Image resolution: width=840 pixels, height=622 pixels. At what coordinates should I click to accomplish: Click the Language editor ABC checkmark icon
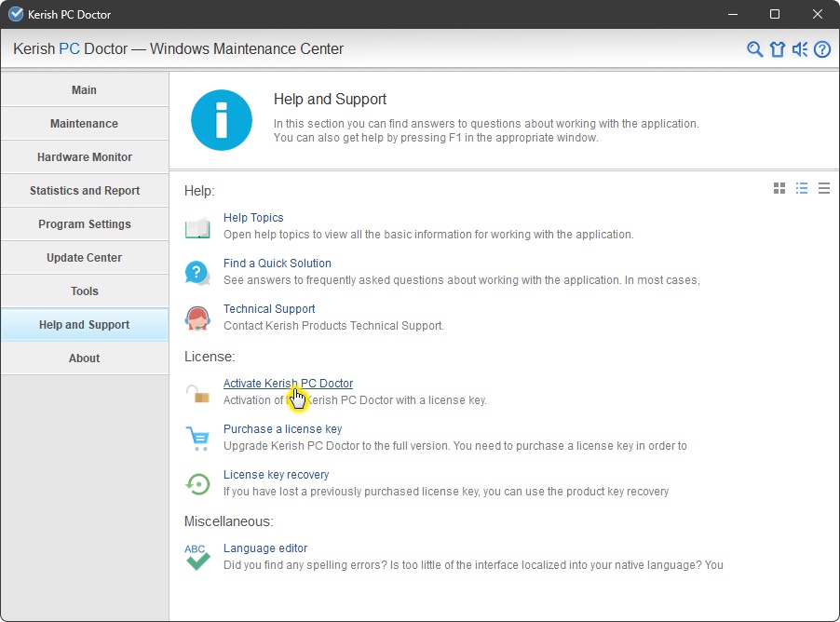[x=197, y=557]
